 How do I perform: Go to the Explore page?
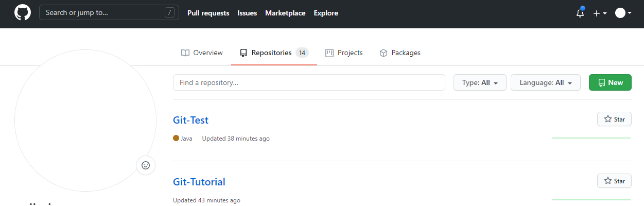coord(326,13)
